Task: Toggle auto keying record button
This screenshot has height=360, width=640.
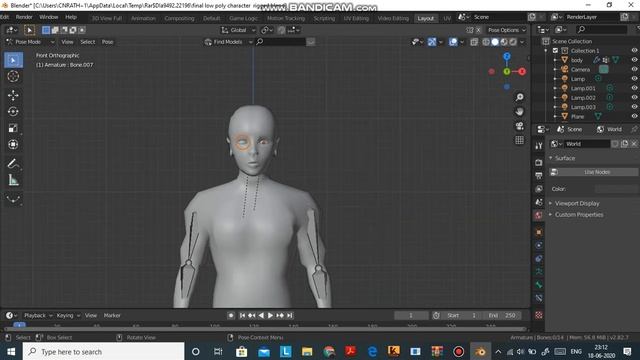Action: tap(231, 316)
